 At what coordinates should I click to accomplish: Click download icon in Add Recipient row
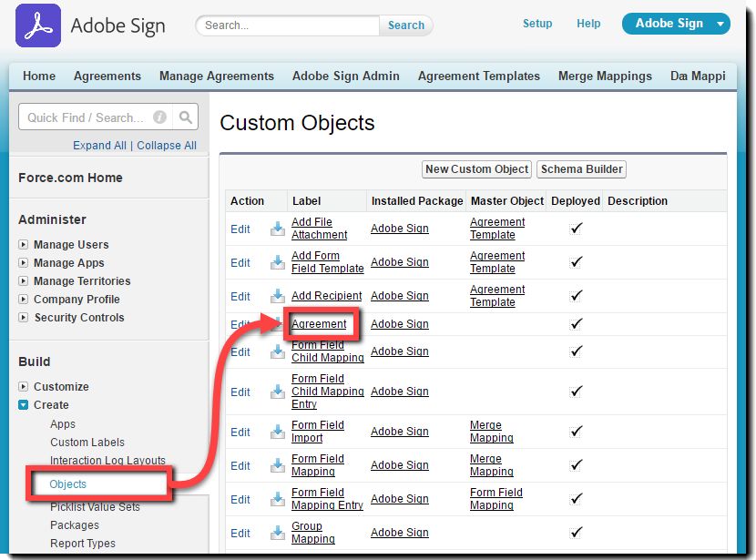click(x=277, y=296)
